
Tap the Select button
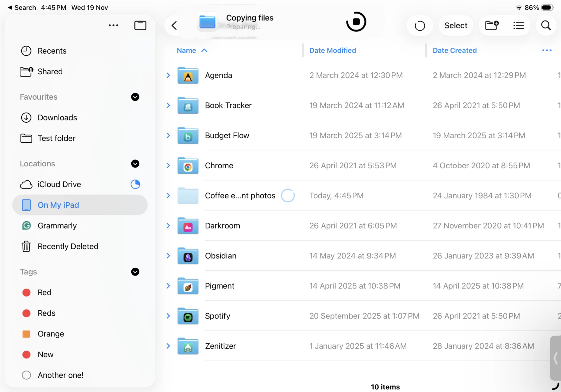click(456, 25)
